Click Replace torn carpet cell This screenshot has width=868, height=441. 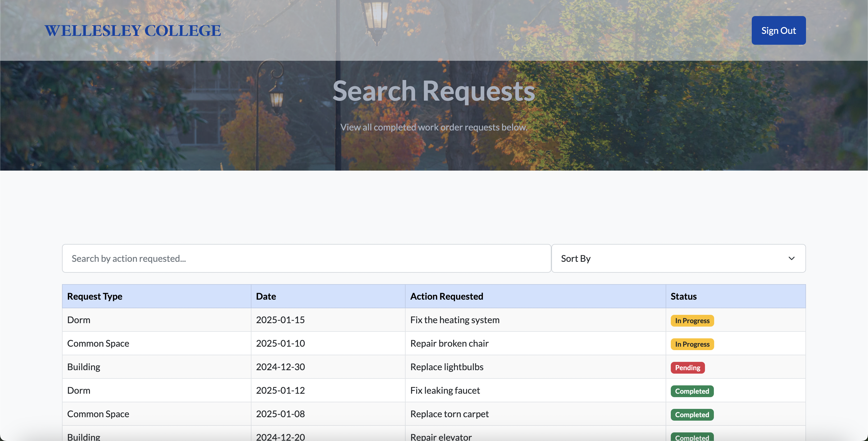535,414
